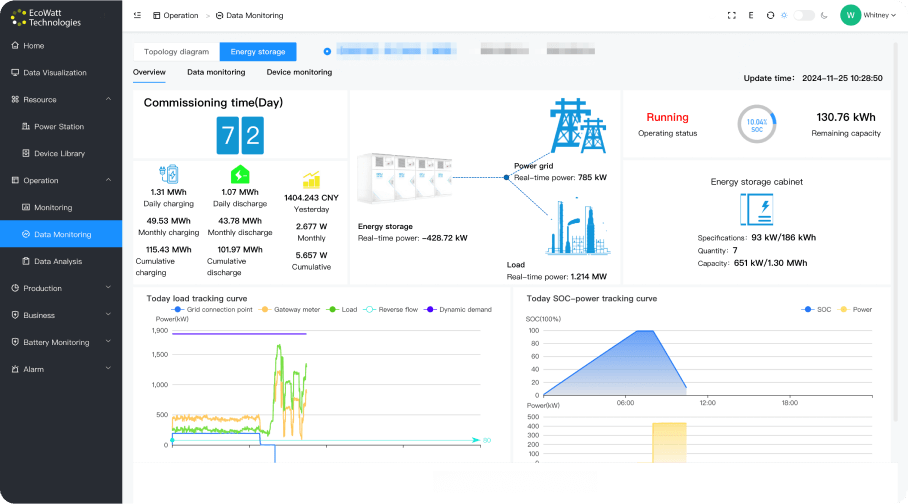This screenshot has height=504, width=908.
Task: Collapse the sidebar with the menu fold icon
Action: point(137,15)
